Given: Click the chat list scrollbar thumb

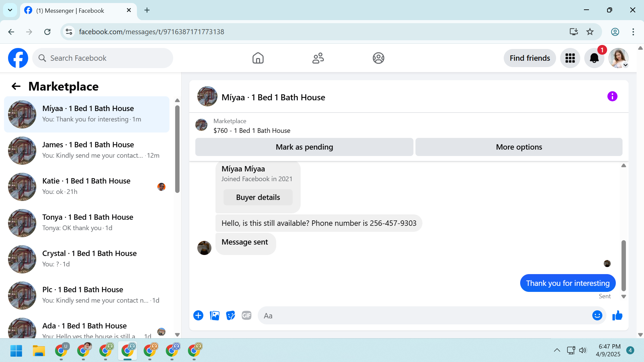Looking at the screenshot, I should click(177, 149).
